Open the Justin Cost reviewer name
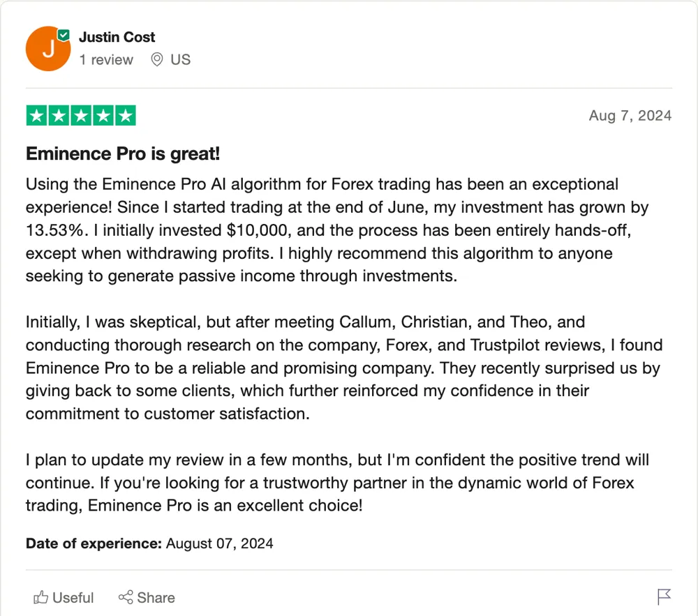 [x=117, y=37]
